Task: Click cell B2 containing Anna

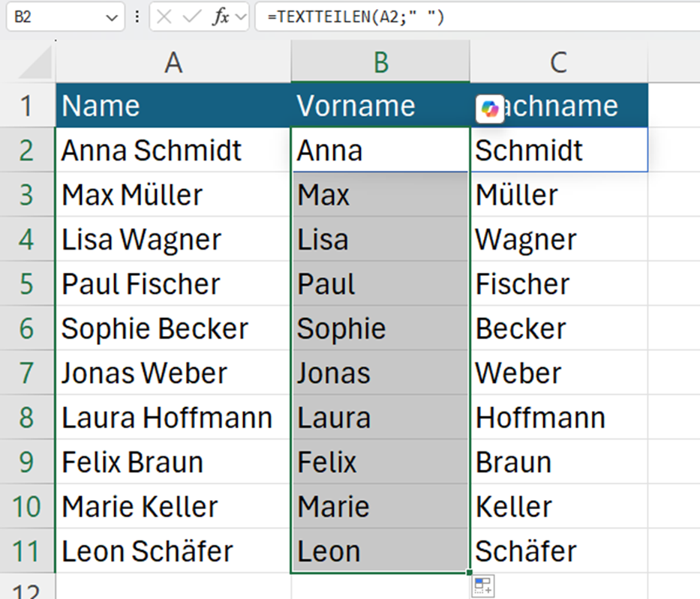Action: coord(380,150)
